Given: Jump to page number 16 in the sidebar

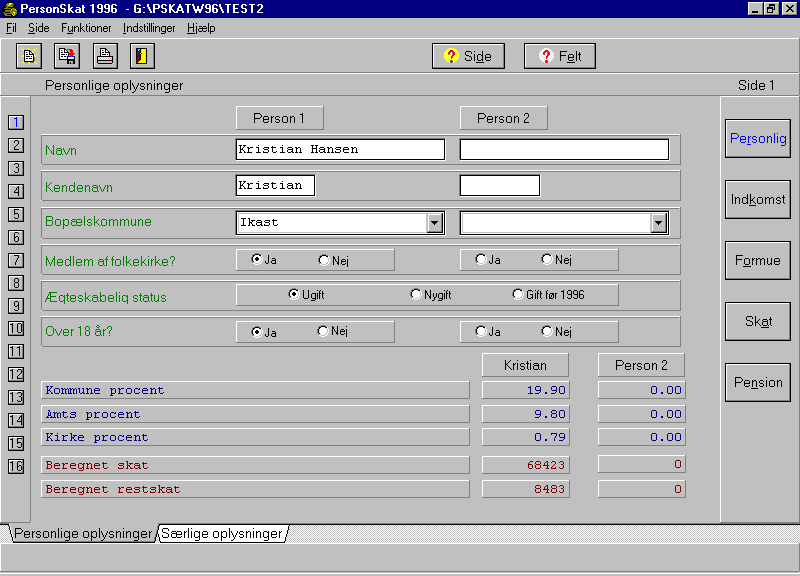Looking at the screenshot, I should pos(16,466).
